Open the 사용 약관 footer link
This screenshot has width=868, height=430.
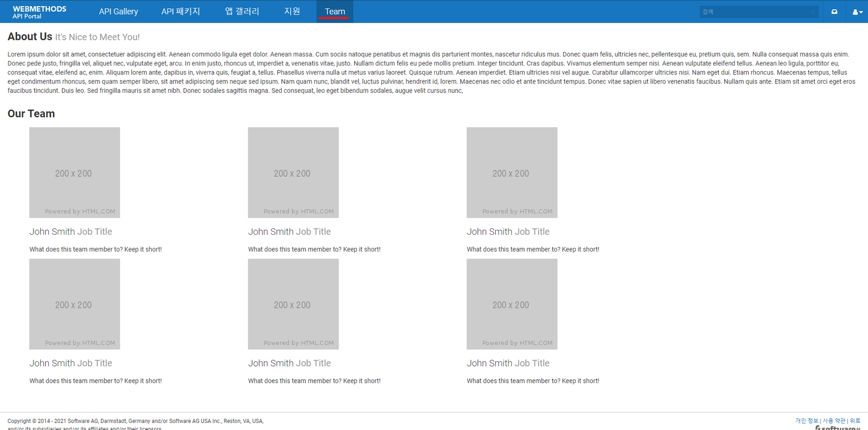point(834,421)
